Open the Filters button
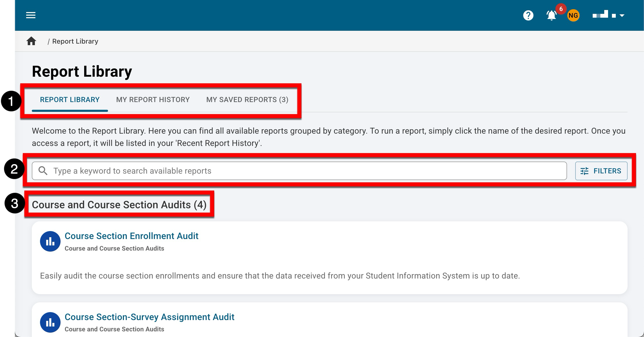 tap(601, 171)
